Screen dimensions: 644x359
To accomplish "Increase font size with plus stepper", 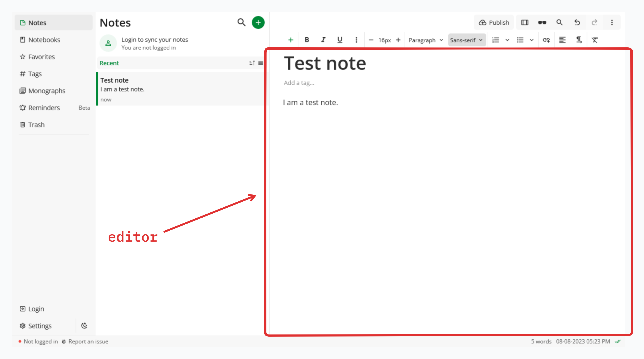I will pyautogui.click(x=398, y=40).
